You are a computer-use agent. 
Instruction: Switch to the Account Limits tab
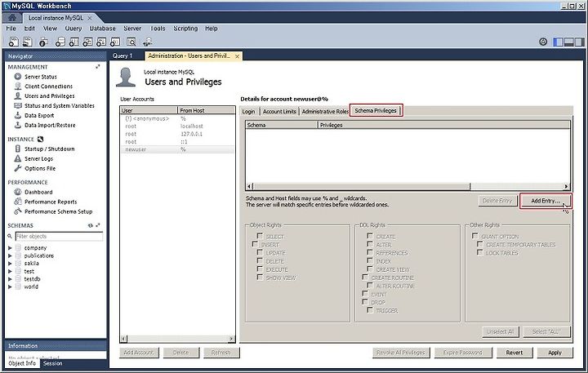click(x=279, y=111)
